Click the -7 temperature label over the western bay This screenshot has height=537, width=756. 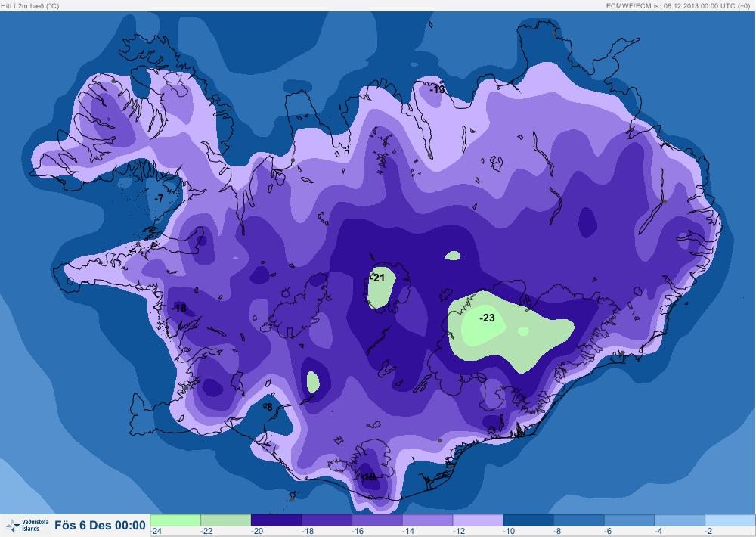(x=159, y=199)
